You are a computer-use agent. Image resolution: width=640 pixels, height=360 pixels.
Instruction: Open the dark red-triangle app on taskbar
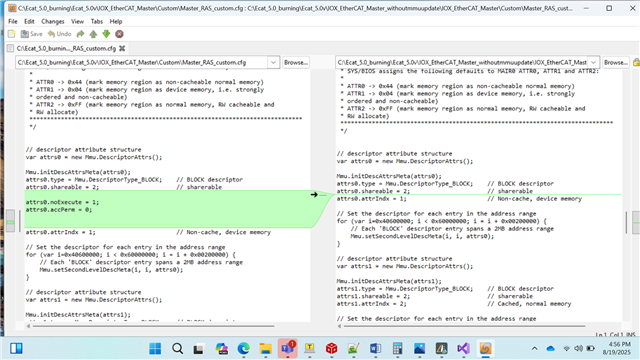[442, 349]
